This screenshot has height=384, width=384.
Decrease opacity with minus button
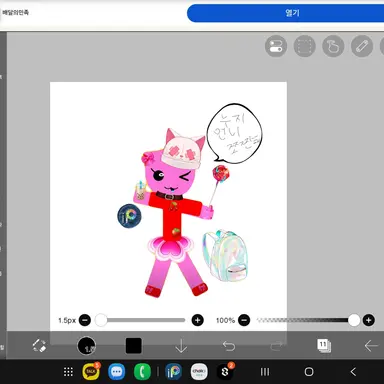pos(244,320)
